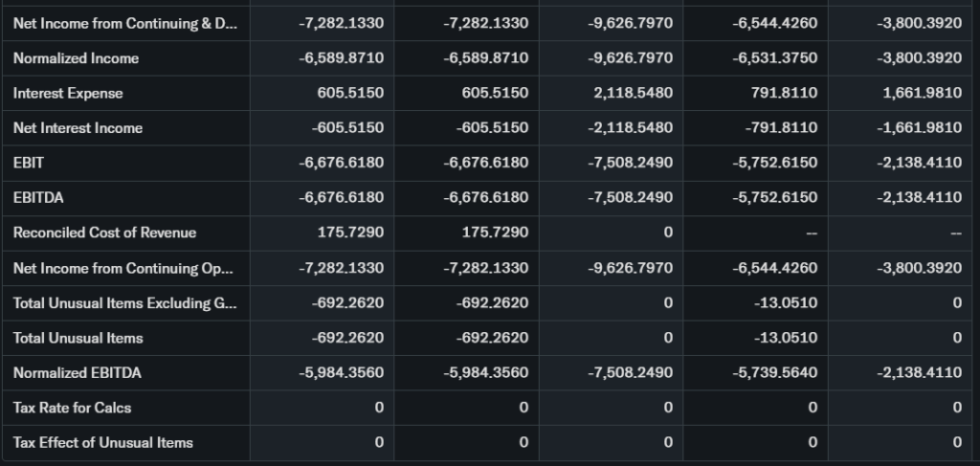Click the Total Unusual Items Excluding G... label
980x466 pixels.
[x=125, y=303]
